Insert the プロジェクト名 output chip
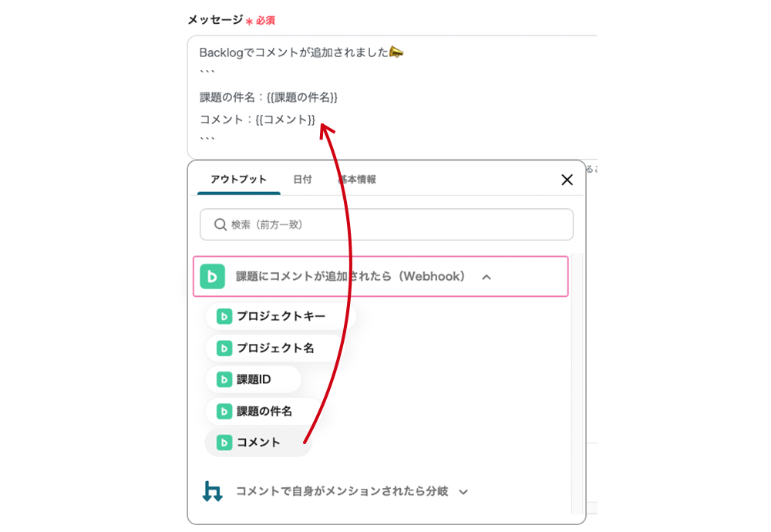The height and width of the screenshot is (532, 771). tap(275, 348)
